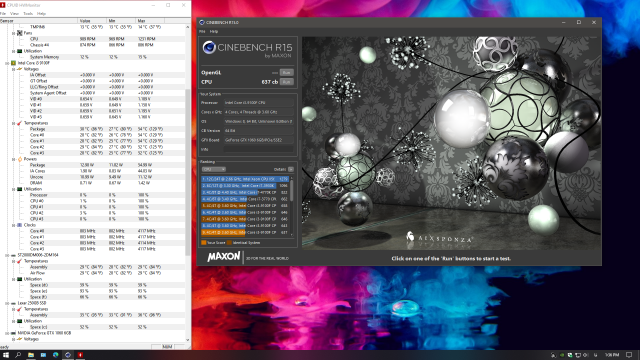Open the Ranking CPU dropdown in Cinebench
Image resolution: width=640 pixels, height=360 pixels.
pos(214,169)
